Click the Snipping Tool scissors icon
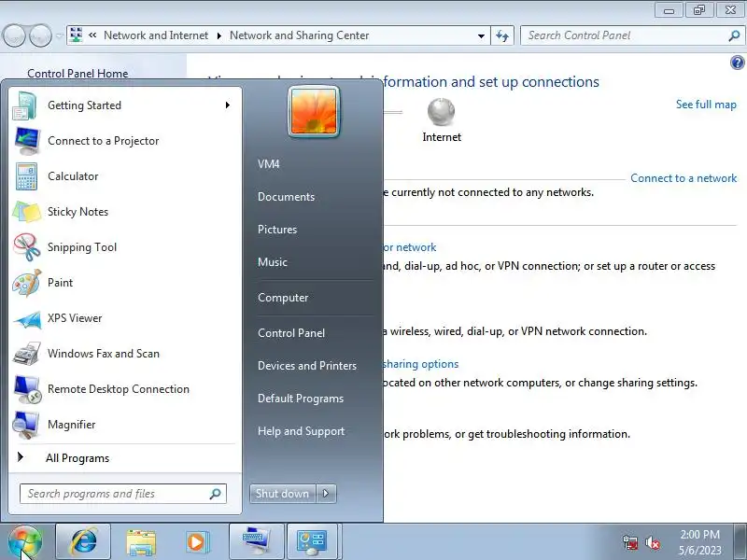Viewport: 747px width, 560px height. click(26, 247)
